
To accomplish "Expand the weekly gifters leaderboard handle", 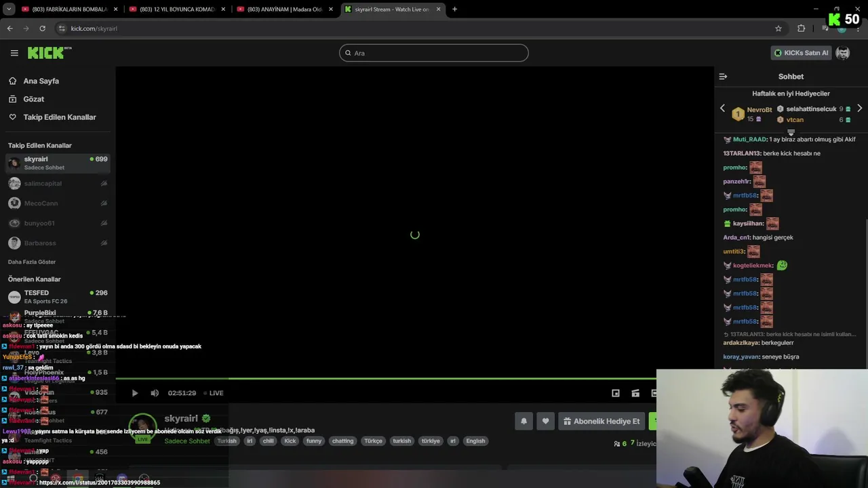I will pos(791,132).
